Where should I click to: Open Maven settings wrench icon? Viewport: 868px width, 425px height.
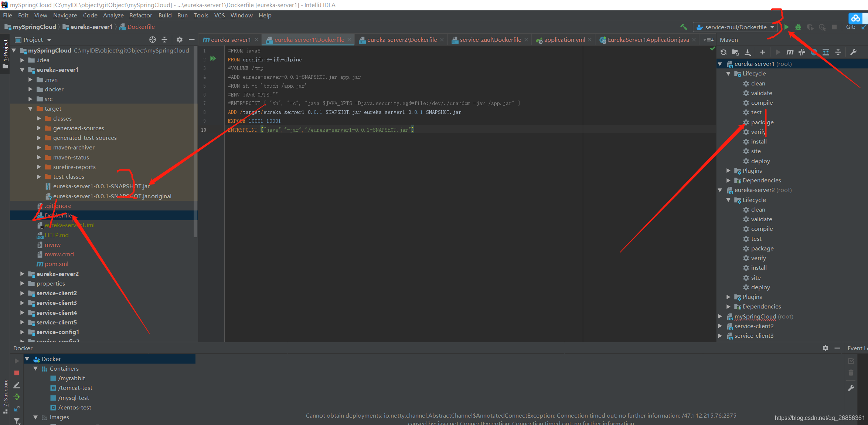pyautogui.click(x=853, y=52)
